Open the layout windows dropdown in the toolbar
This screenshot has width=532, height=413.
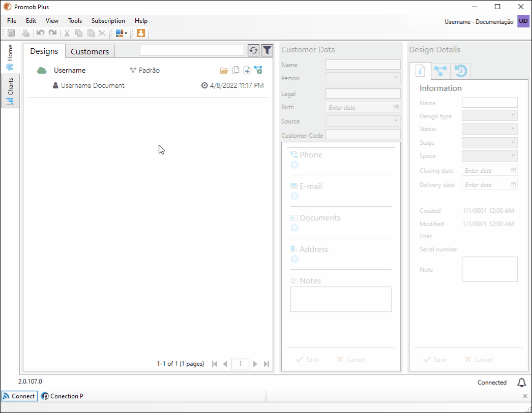(121, 33)
